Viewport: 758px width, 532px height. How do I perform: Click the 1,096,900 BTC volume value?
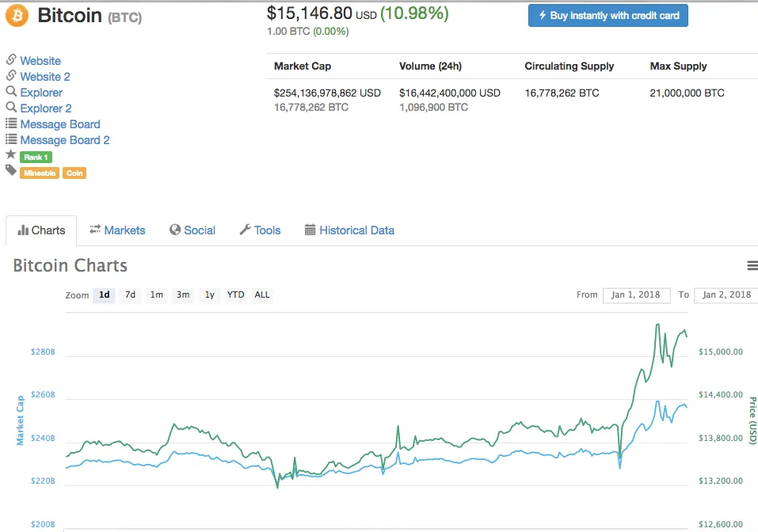coord(433,107)
